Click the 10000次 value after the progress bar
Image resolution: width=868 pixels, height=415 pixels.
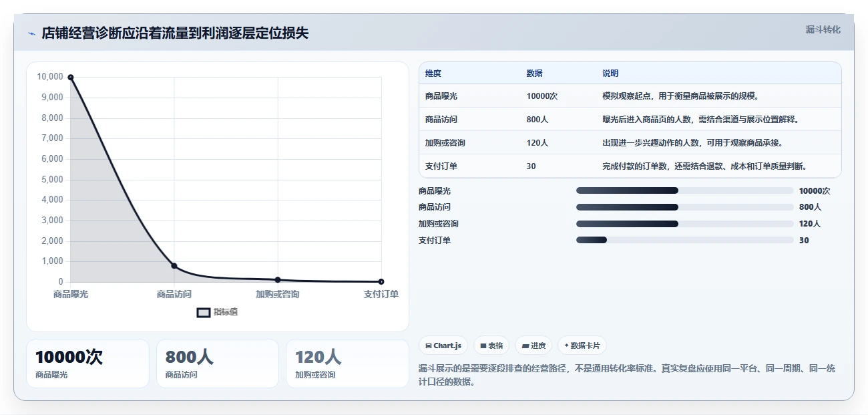pos(815,190)
